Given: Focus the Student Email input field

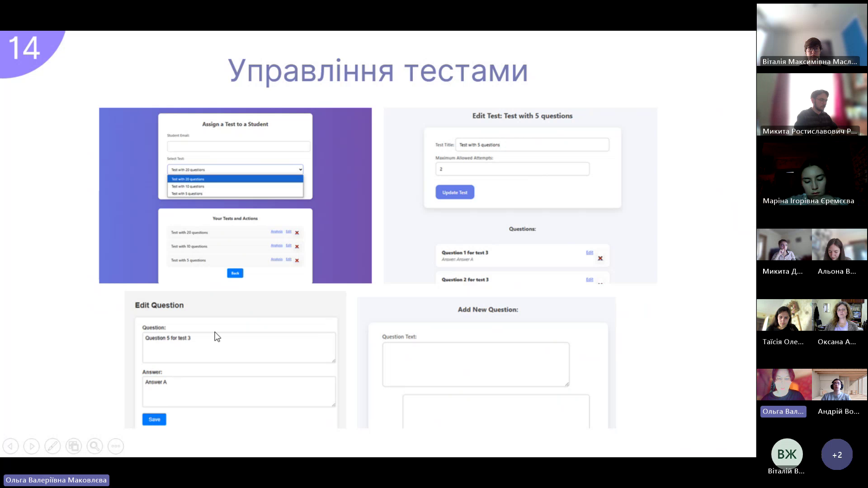Looking at the screenshot, I should [239, 146].
